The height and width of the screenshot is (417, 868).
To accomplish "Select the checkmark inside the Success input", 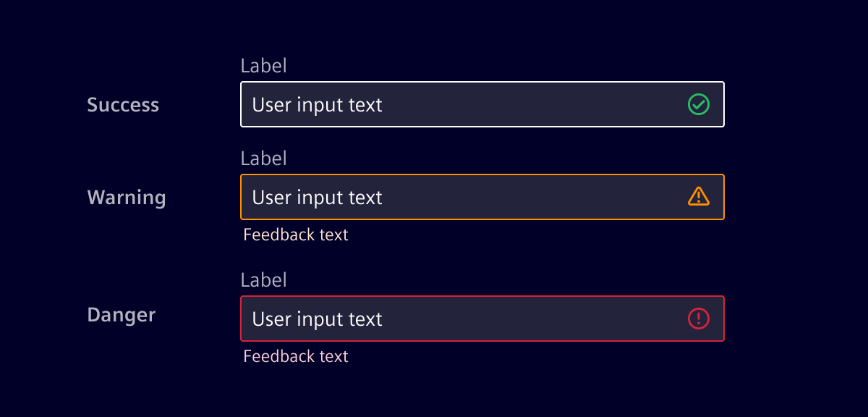I will [698, 104].
